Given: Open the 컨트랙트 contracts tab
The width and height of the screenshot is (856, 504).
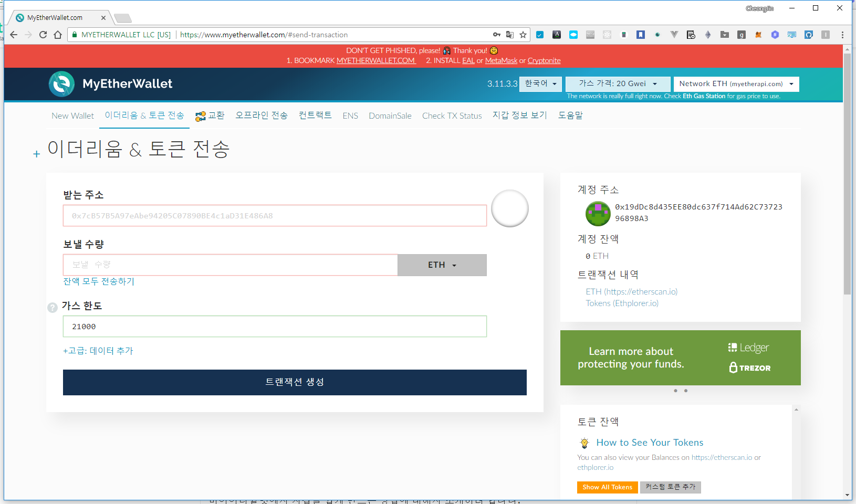Looking at the screenshot, I should click(315, 115).
